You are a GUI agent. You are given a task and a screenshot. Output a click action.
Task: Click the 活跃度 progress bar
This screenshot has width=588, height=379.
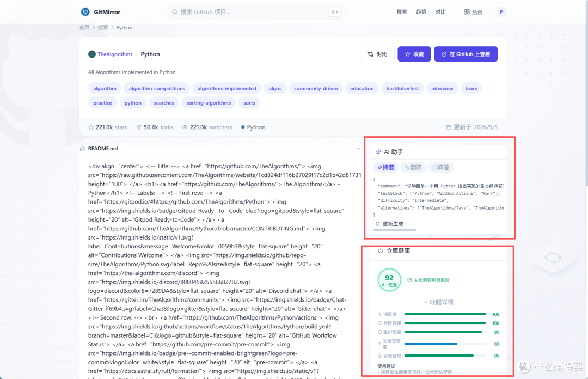click(x=445, y=314)
